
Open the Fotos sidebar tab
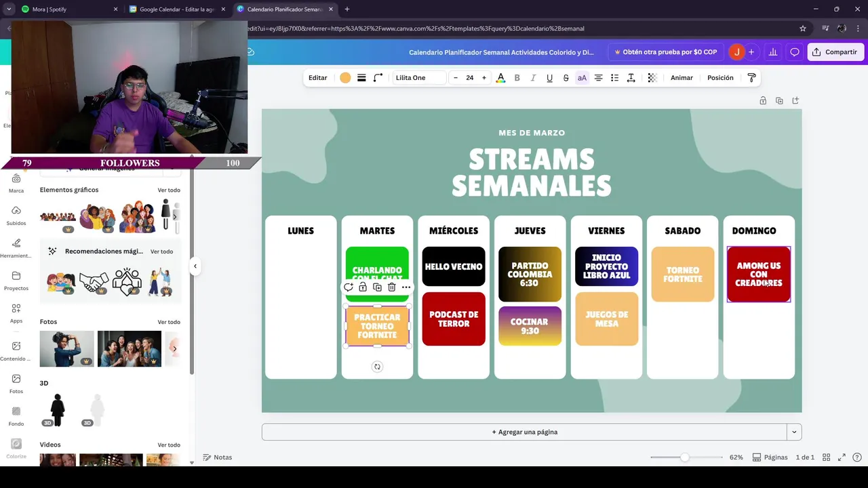(16, 384)
